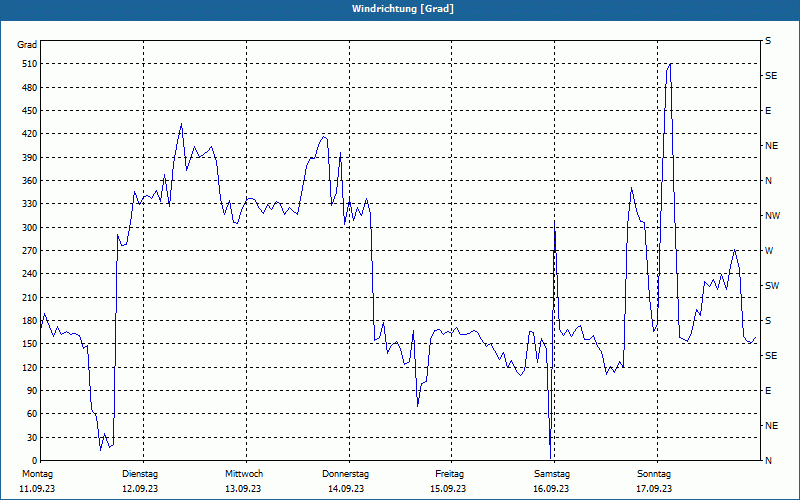Click the 300 degree axis value
The width and height of the screenshot is (800, 500).
29,228
